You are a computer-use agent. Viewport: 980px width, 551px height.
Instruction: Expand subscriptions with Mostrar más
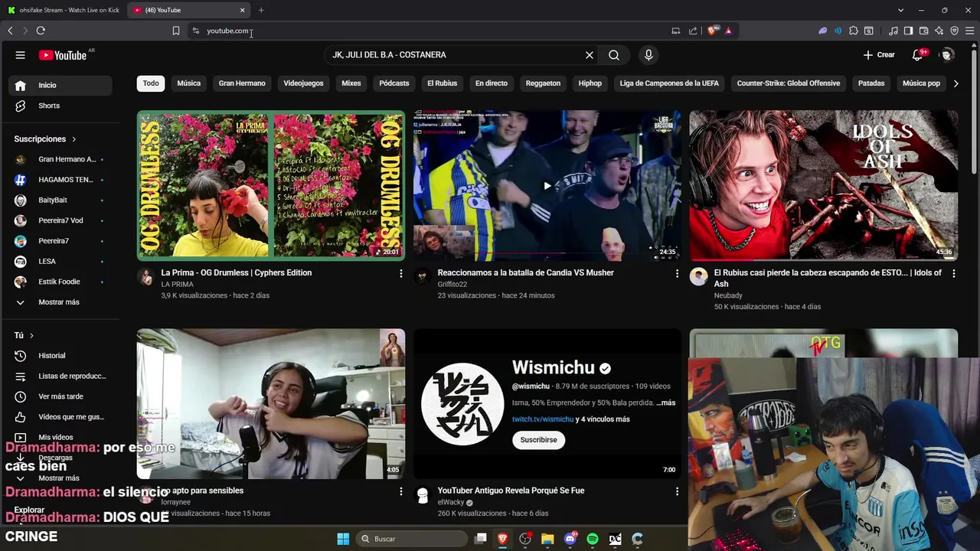tap(61, 302)
